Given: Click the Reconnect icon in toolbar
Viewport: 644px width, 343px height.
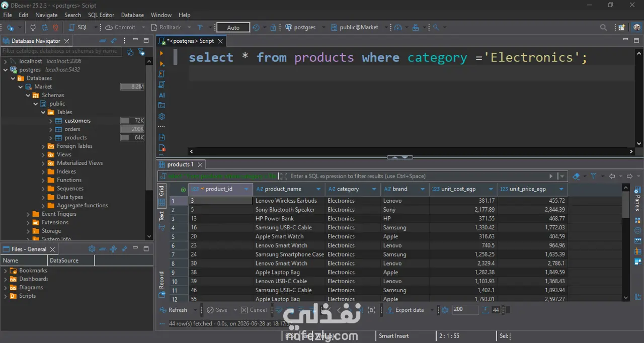Looking at the screenshot, I should 45,28.
